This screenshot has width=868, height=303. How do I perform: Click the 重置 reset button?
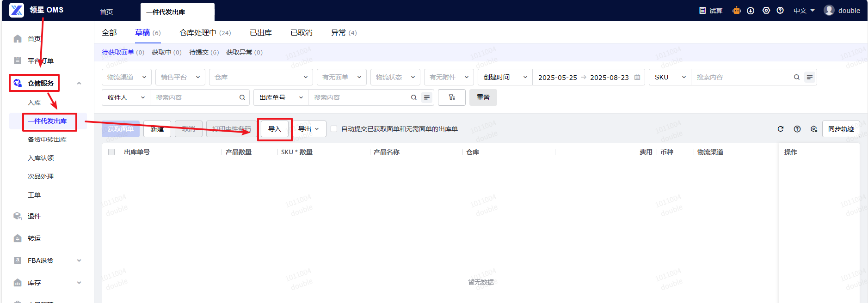483,97
